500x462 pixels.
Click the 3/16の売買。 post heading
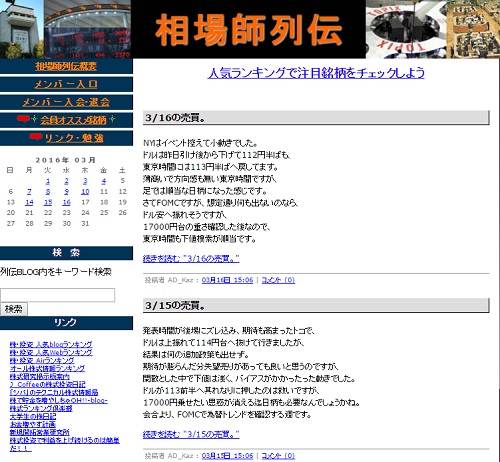[175, 118]
